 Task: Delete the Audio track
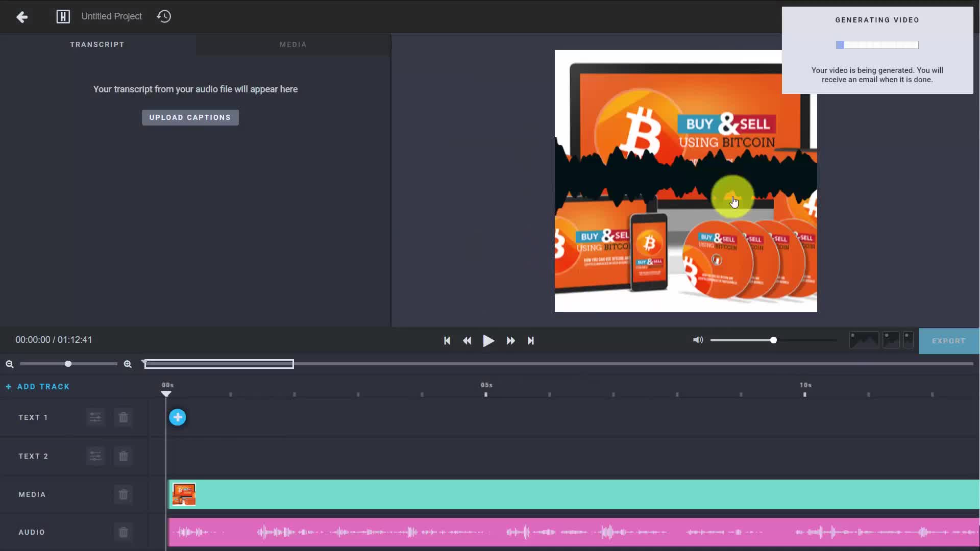click(123, 532)
